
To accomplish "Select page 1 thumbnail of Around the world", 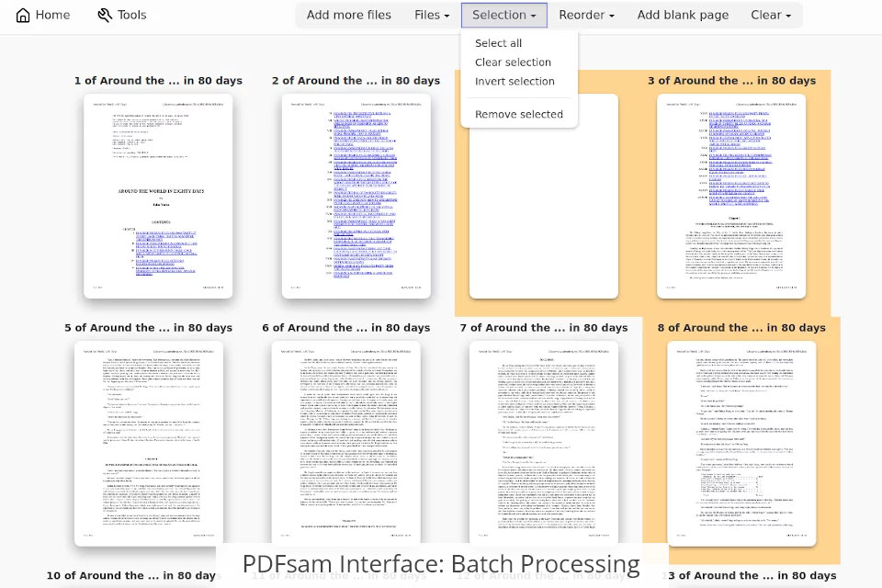I will click(158, 197).
